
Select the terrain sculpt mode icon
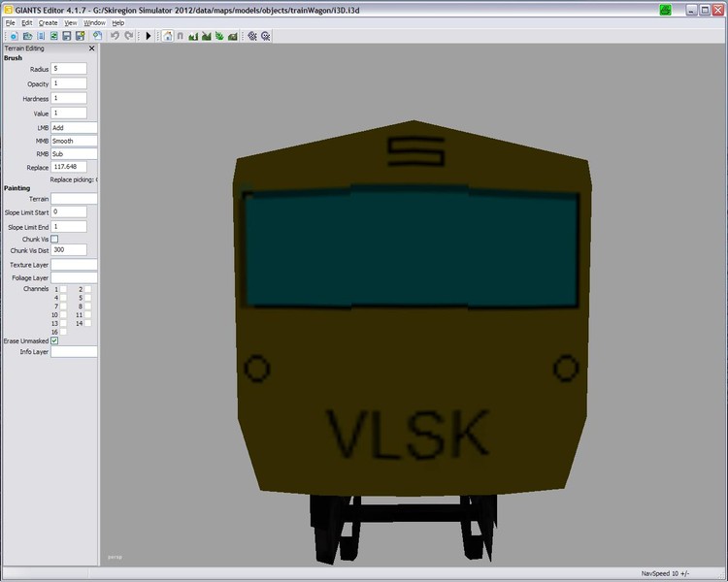(193, 36)
